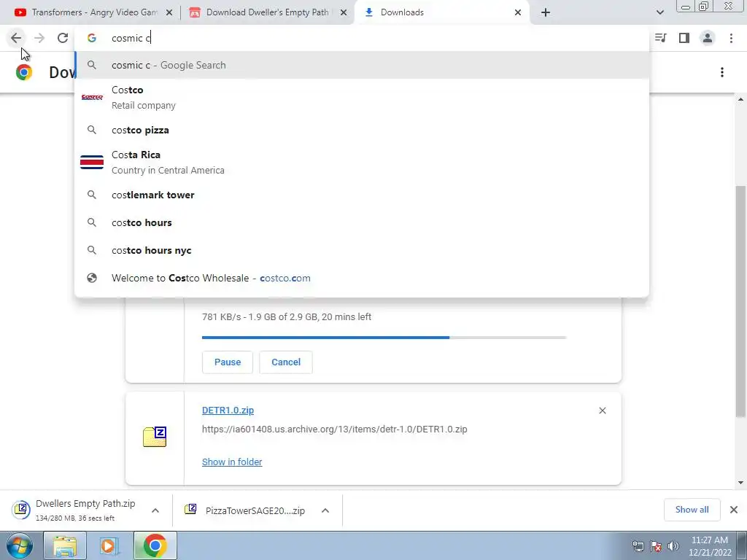Click the PizzaTowerSAGE20 zip file icon
The width and height of the screenshot is (747, 560).
pyautogui.click(x=190, y=510)
